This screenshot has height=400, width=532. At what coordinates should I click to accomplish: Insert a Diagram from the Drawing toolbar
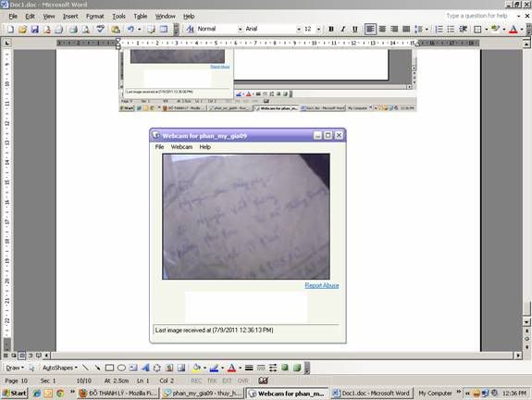[157, 368]
